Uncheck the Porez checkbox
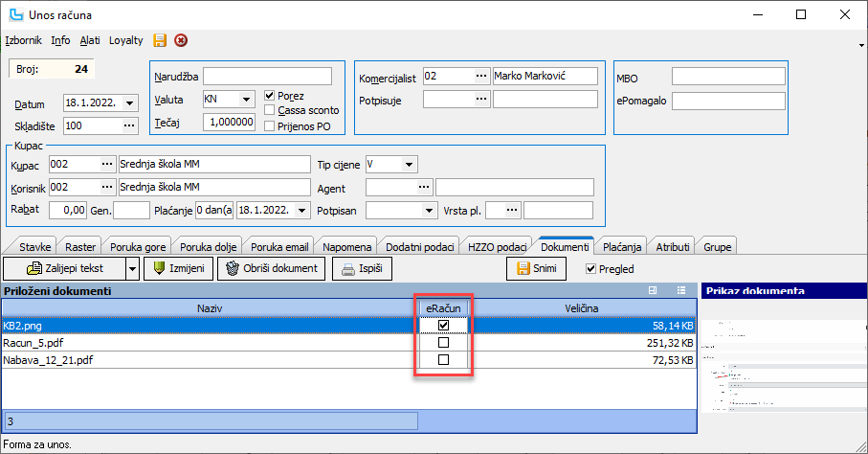The width and height of the screenshot is (868, 454). click(270, 96)
